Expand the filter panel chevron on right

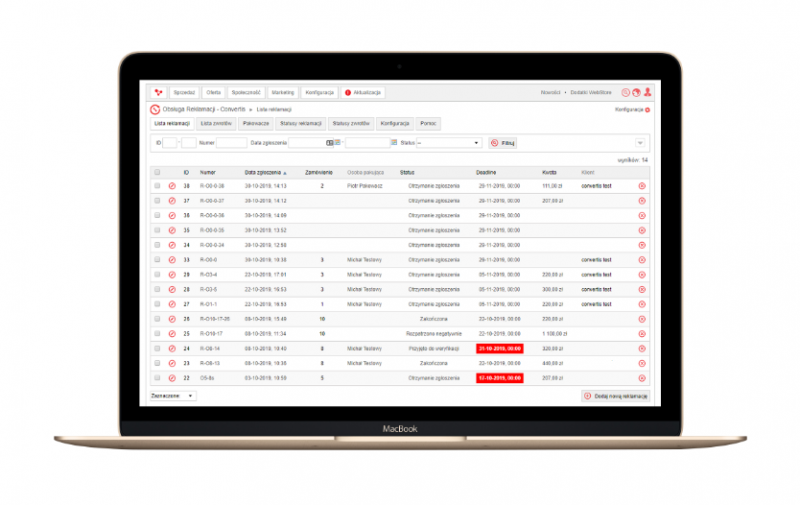point(640,143)
